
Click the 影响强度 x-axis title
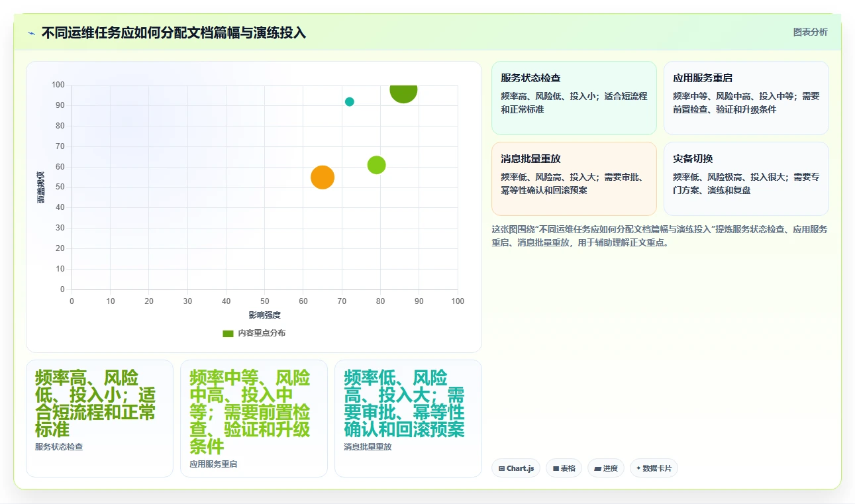(x=264, y=315)
